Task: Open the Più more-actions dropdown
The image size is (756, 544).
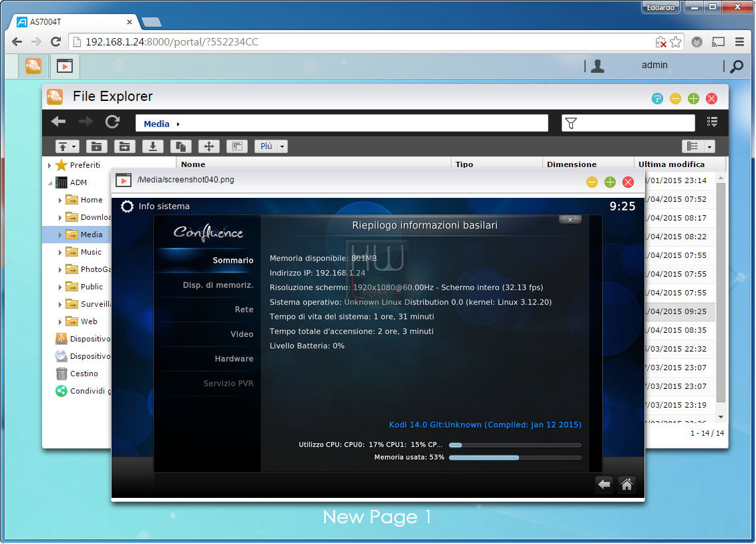Action: 271,146
